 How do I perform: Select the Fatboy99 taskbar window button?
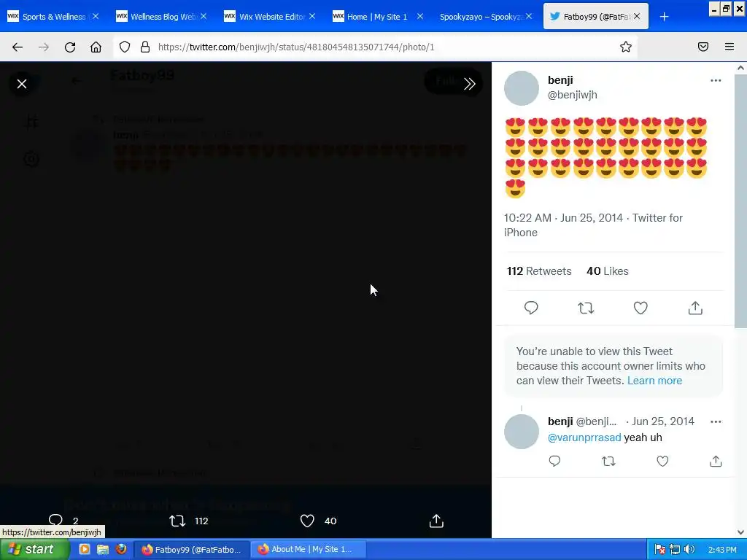[x=190, y=550]
